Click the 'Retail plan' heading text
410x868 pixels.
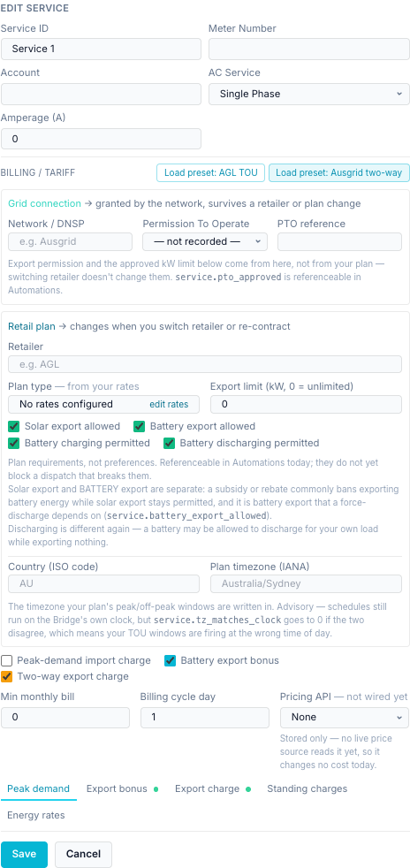click(x=32, y=327)
